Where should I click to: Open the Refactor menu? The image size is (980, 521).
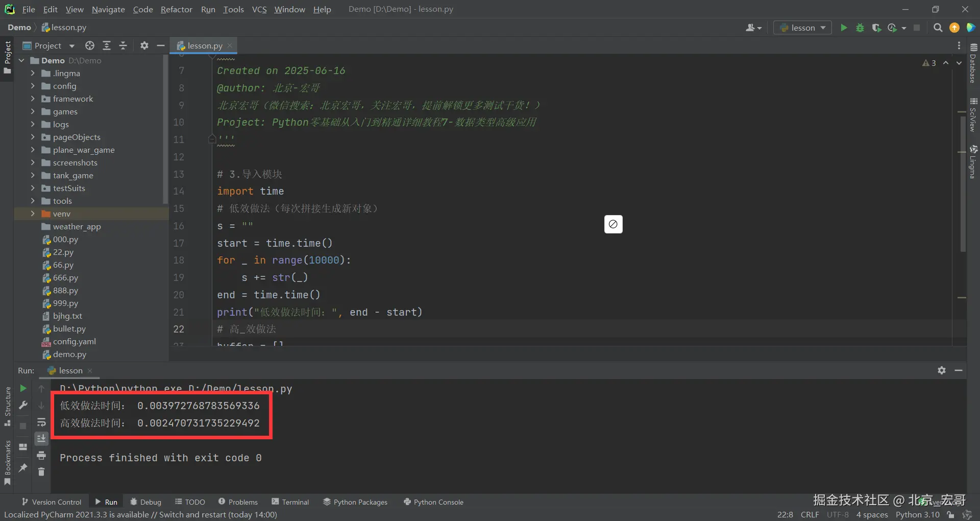point(177,9)
